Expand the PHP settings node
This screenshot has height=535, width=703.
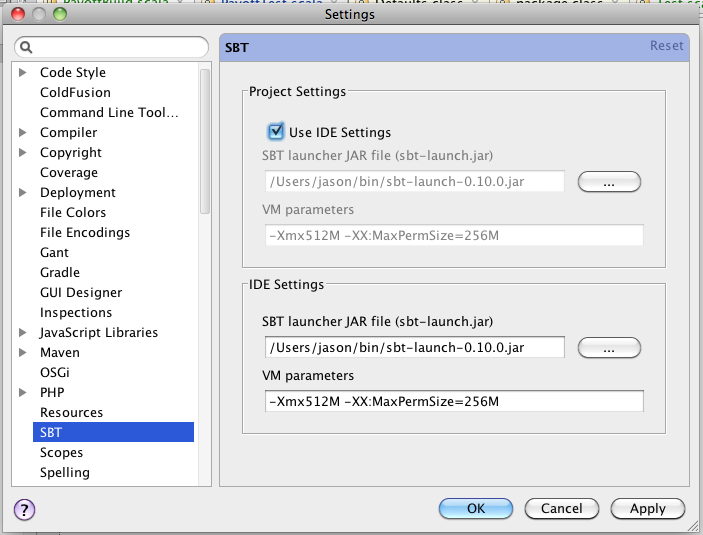(x=22, y=392)
